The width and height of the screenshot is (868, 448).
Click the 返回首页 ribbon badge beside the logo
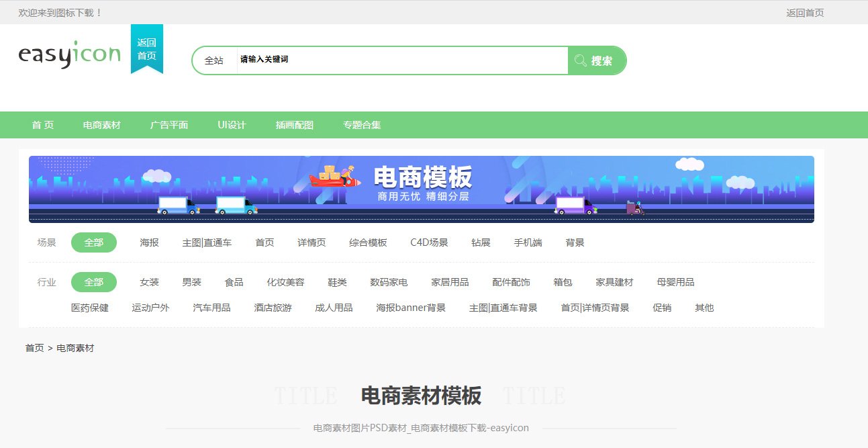[x=147, y=49]
